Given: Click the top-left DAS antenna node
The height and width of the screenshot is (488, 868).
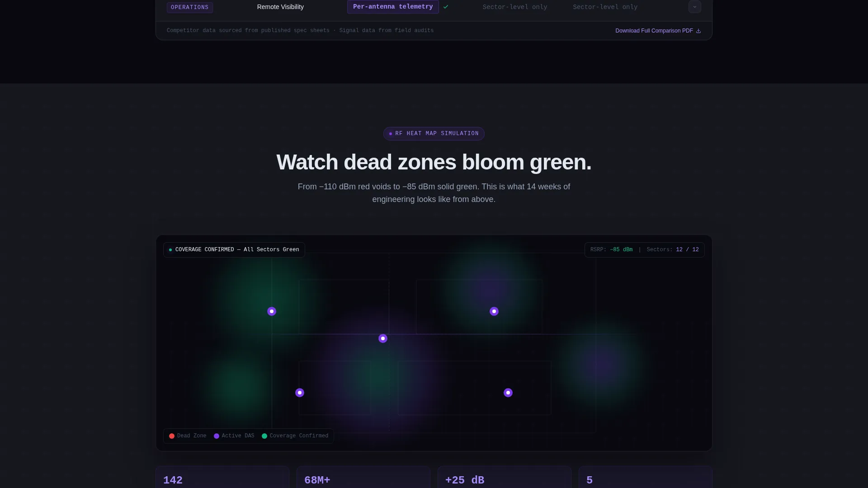Looking at the screenshot, I should (x=271, y=311).
